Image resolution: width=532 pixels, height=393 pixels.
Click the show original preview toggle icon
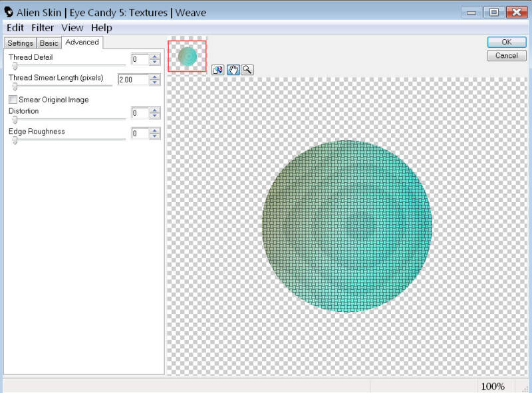click(x=217, y=70)
